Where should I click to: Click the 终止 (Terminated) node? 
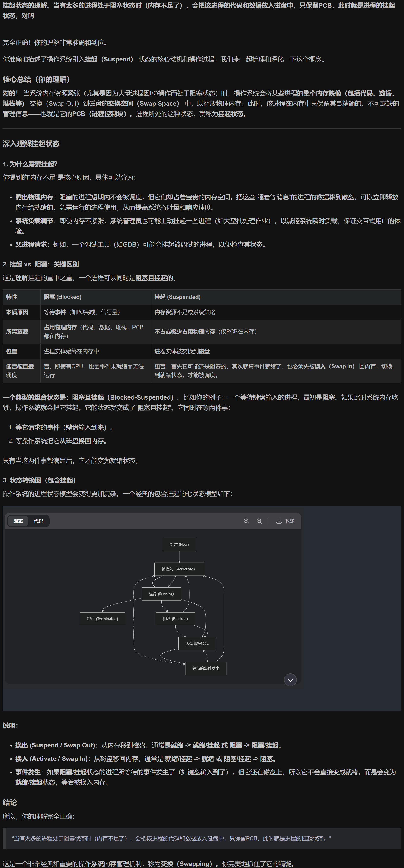tap(102, 619)
